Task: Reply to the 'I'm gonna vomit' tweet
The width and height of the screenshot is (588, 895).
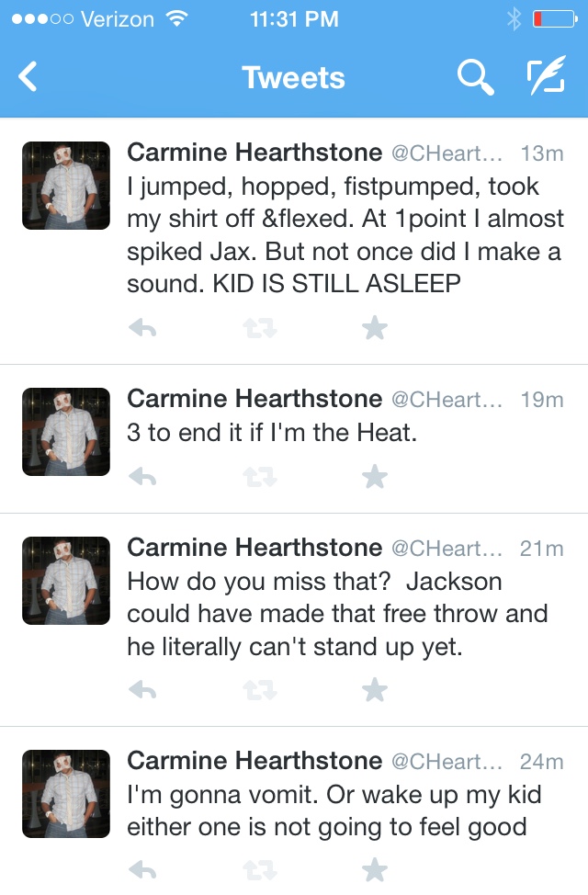Action: pyautogui.click(x=142, y=868)
